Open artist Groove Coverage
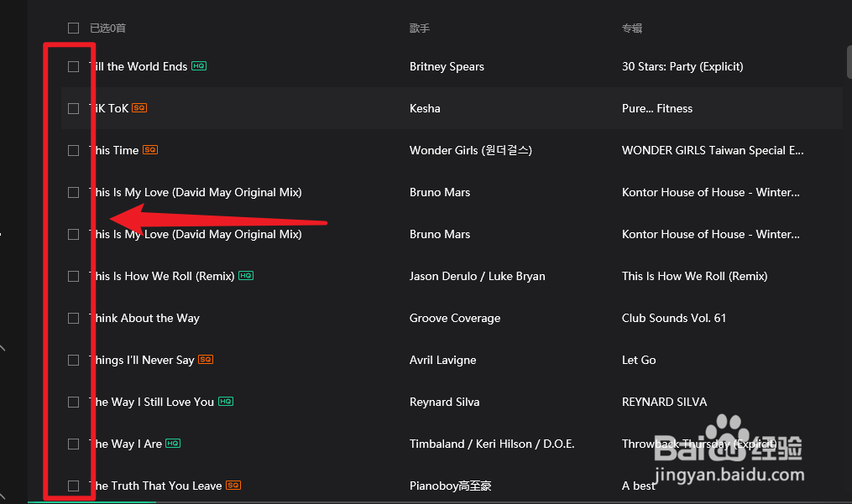The height and width of the screenshot is (504, 852). pos(455,318)
